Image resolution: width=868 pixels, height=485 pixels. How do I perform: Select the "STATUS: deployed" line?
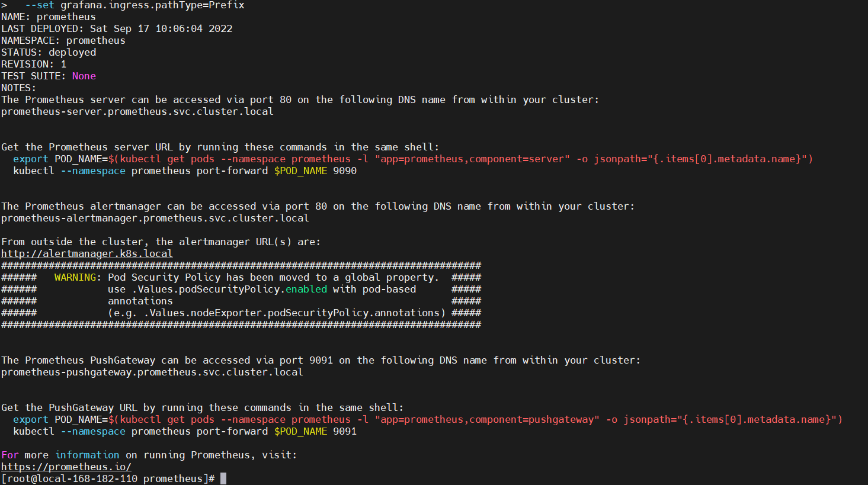coord(49,52)
